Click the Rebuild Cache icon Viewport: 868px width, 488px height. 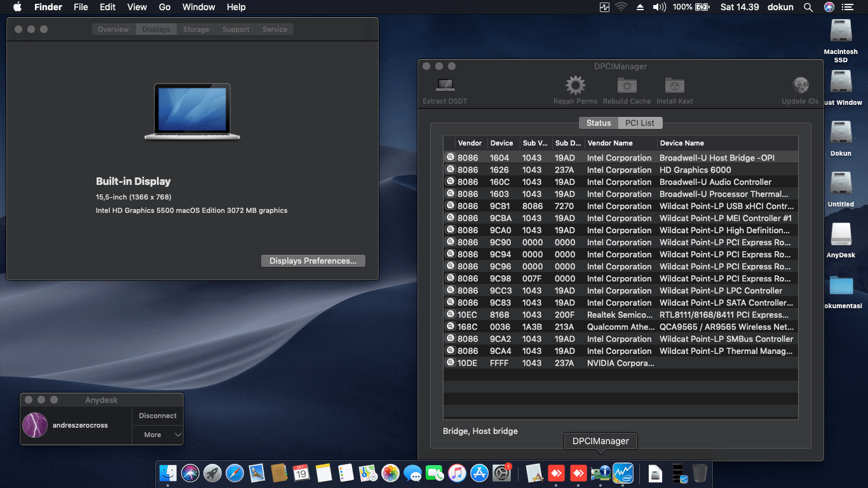point(627,85)
